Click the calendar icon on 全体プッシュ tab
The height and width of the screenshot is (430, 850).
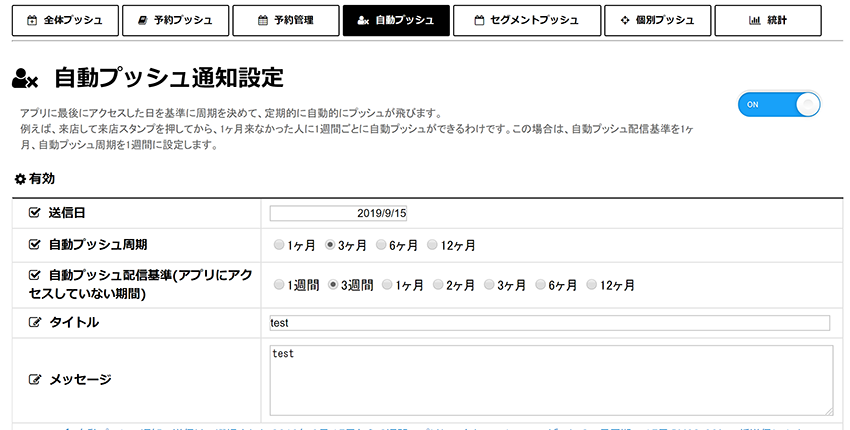32,21
